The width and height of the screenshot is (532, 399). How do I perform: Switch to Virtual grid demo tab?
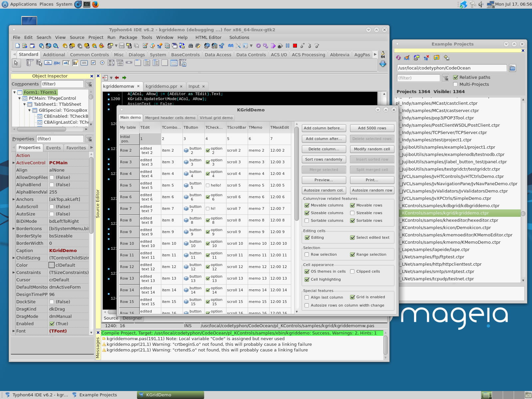216,118
